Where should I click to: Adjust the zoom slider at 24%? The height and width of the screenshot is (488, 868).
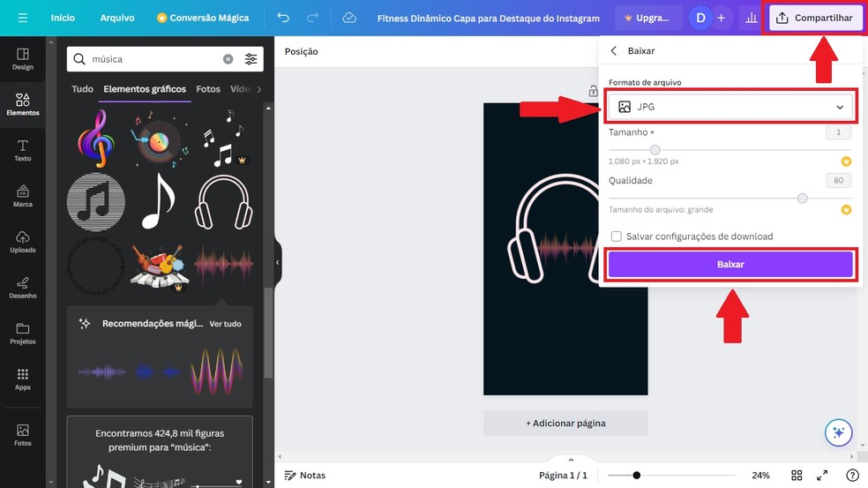pos(637,476)
